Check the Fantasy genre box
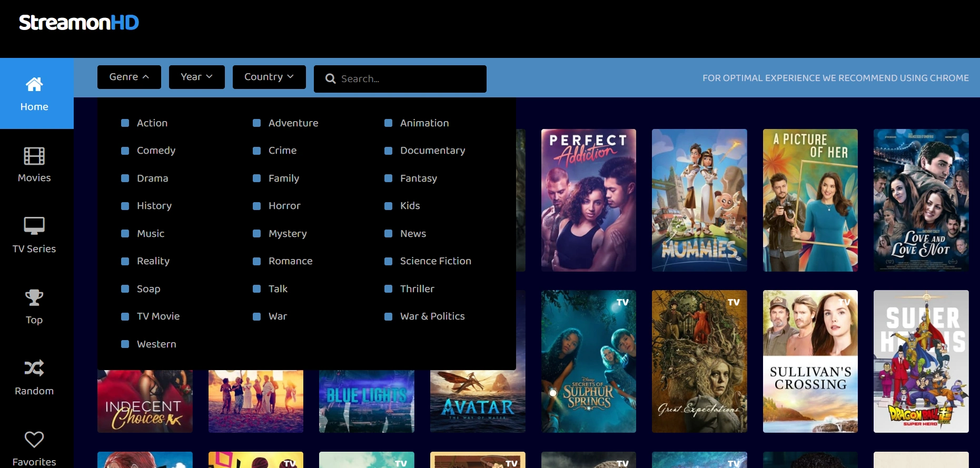Screen dimensions: 980x468 389,178
